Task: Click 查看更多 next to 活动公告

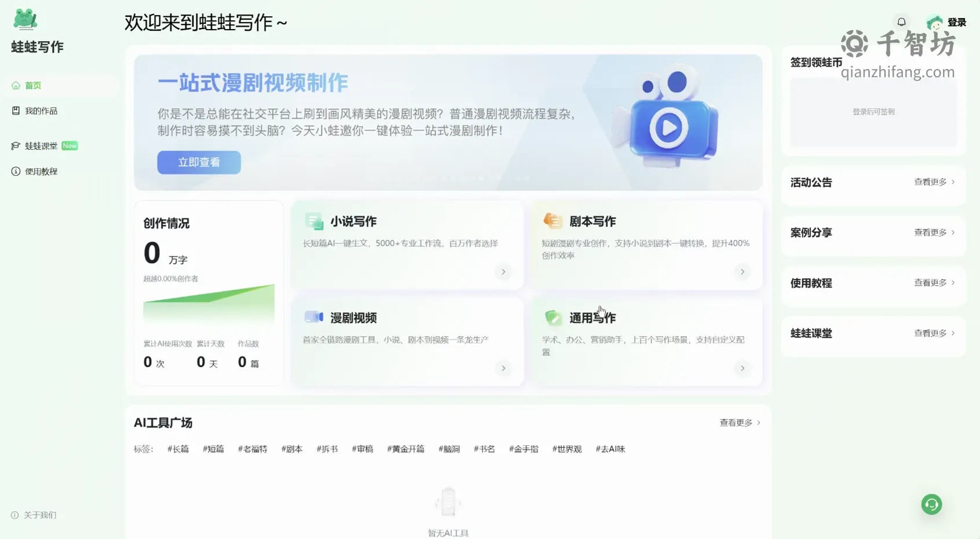Action: pyautogui.click(x=934, y=182)
